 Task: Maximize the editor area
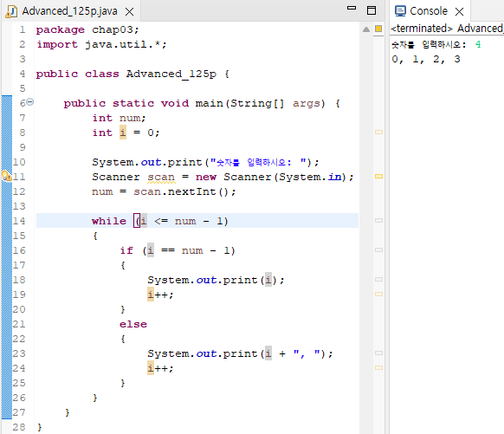372,10
